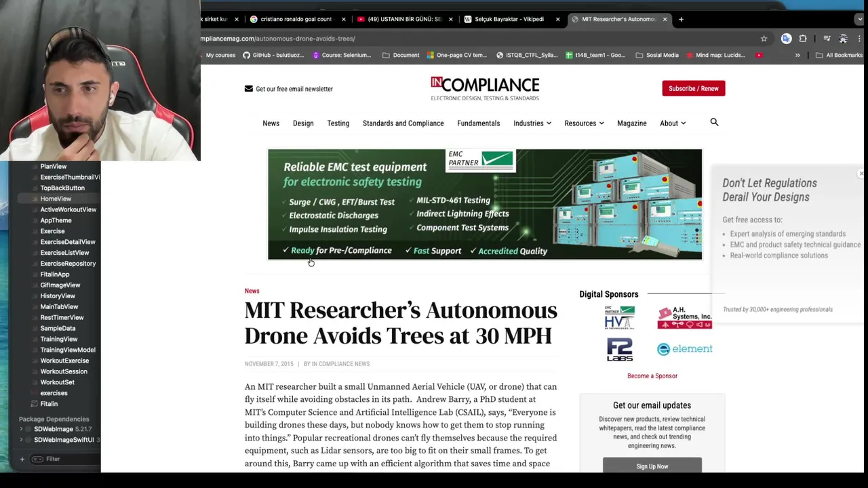
Task: Click the search magnifier icon in site navigation
Action: (714, 123)
